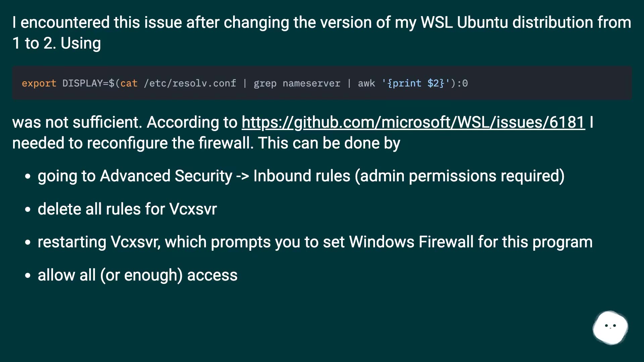The image size is (644, 362).
Task: Click the "I encountered this issue" opening sentence
Action: 321,22
